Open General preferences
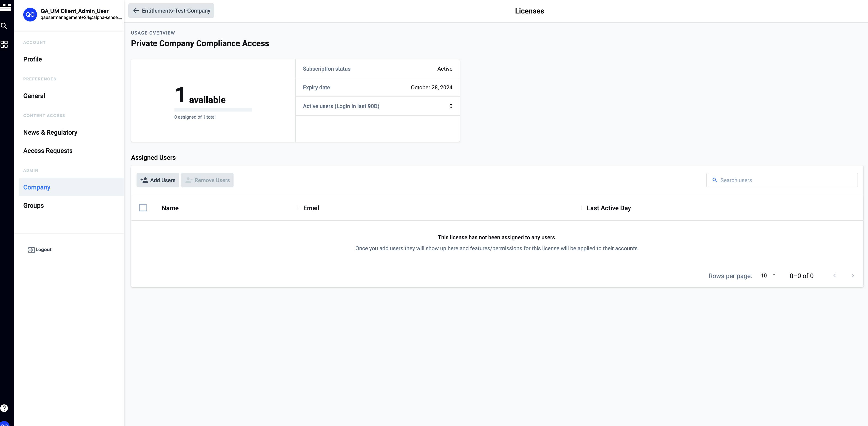868x426 pixels. point(34,96)
